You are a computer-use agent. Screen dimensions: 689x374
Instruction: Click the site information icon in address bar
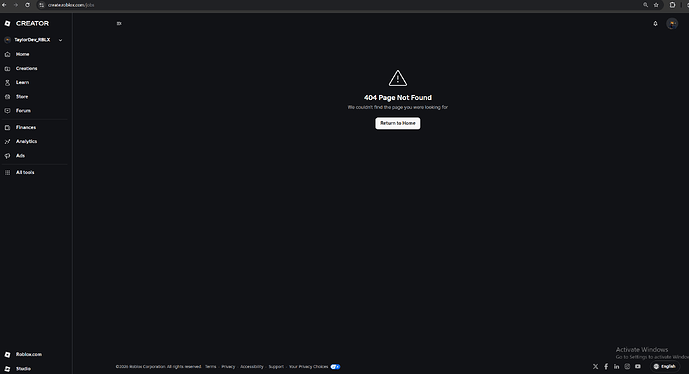coord(41,5)
